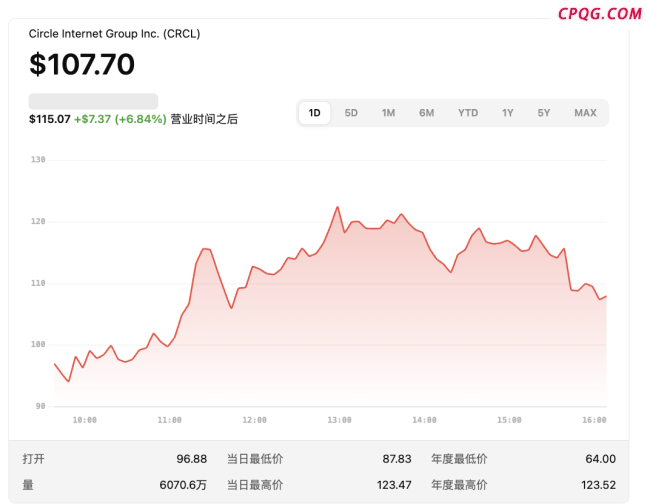
Task: Click the year high value 123.52
Action: point(598,485)
